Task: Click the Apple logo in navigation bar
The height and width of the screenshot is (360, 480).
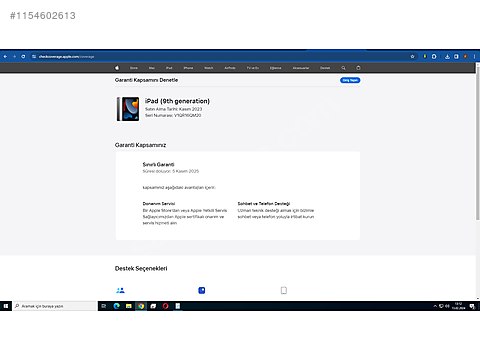Action: pyautogui.click(x=117, y=68)
